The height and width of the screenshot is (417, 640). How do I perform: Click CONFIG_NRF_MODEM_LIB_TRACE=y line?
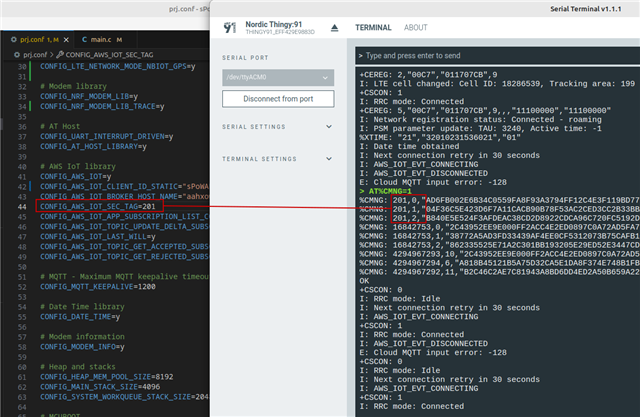(102, 106)
